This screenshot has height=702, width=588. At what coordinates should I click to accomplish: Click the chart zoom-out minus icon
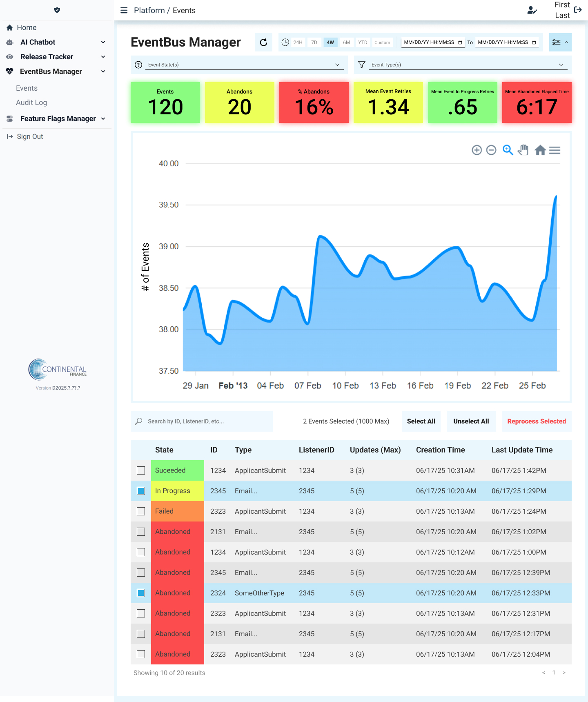point(491,150)
